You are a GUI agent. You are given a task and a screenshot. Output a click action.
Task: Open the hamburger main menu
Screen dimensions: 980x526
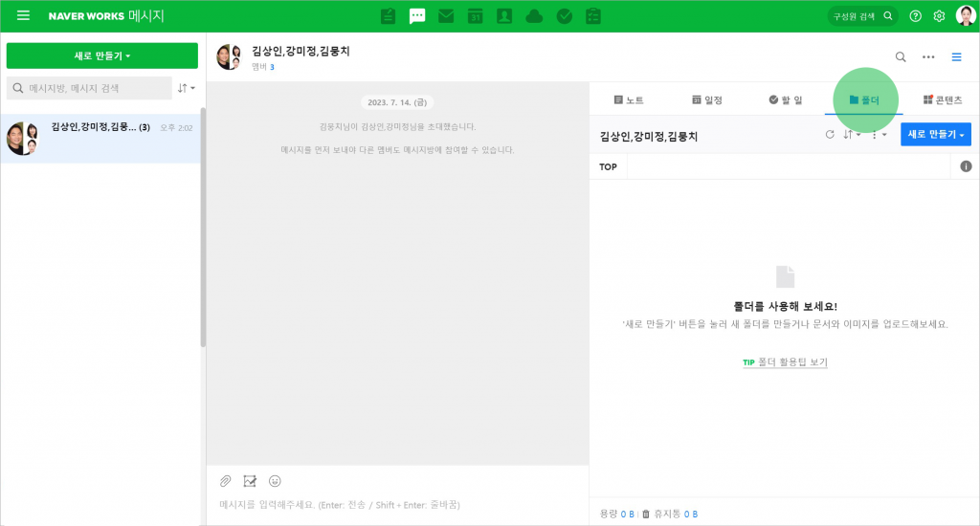(x=23, y=15)
